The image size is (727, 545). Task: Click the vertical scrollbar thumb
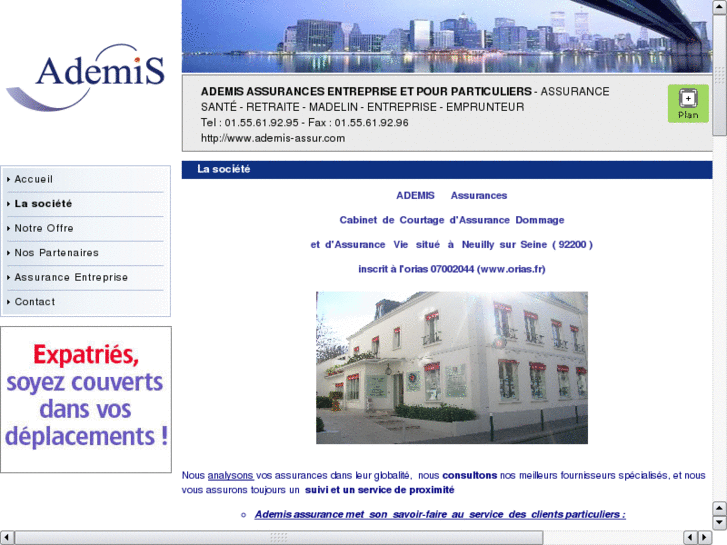coord(720,74)
